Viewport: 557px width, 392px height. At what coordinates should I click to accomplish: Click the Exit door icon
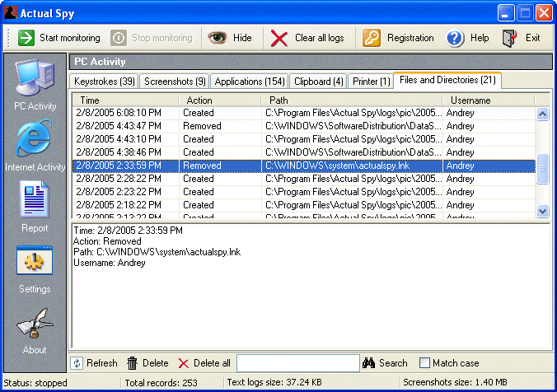(x=510, y=38)
